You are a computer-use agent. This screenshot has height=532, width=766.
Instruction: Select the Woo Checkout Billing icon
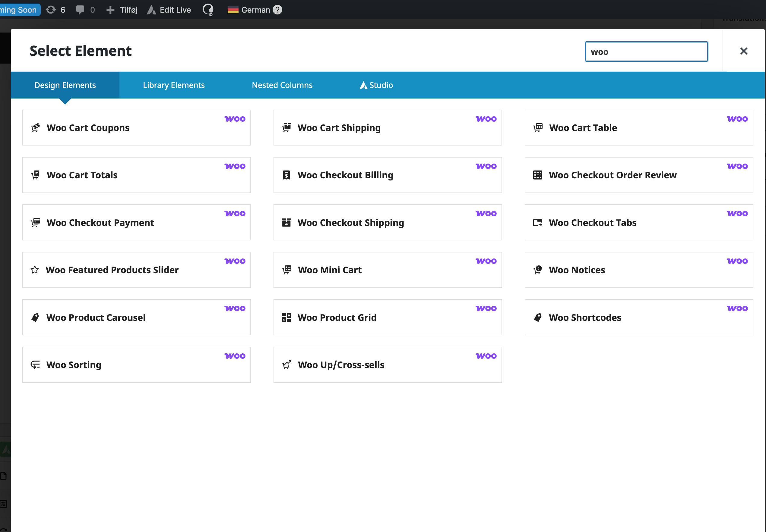(286, 175)
